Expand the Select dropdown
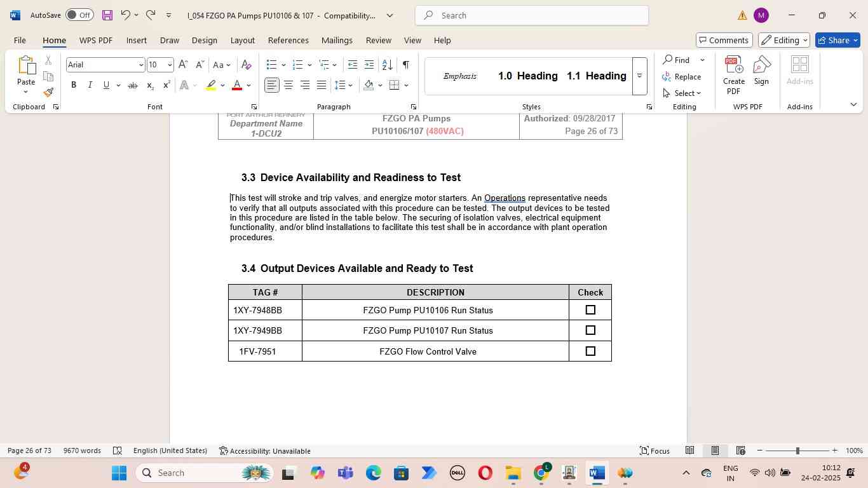The height and width of the screenshot is (488, 868). point(681,93)
